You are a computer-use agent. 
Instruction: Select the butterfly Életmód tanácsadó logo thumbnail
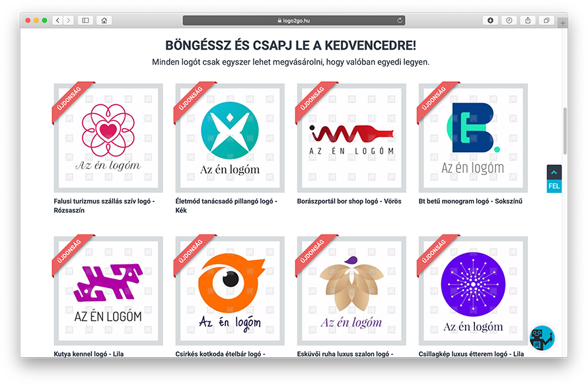point(230,138)
